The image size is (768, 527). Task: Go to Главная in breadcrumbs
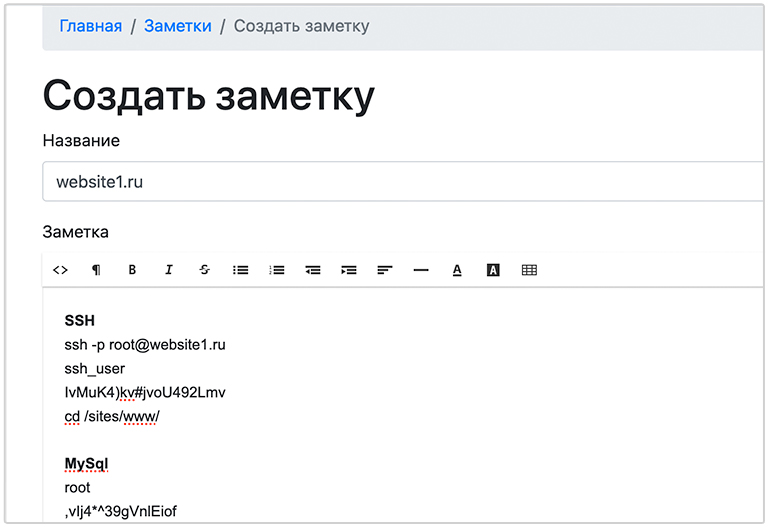click(x=91, y=26)
